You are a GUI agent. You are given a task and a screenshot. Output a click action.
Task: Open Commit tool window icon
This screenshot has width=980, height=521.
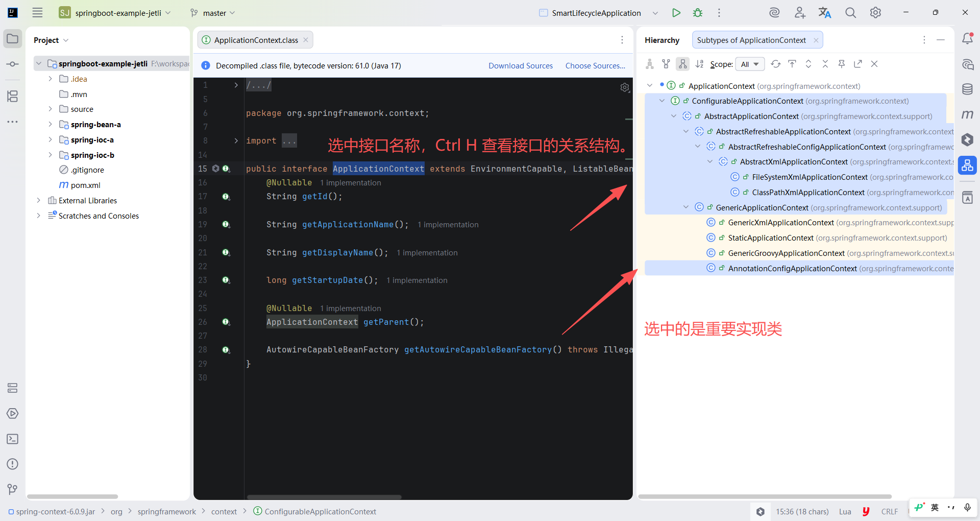[13, 64]
